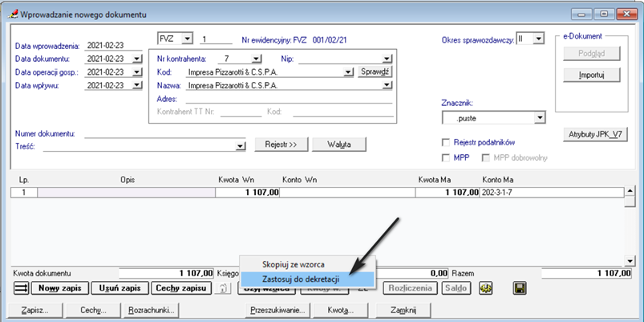Click the Kwota dokumentu total field
The height and width of the screenshot is (322, 644).
tap(166, 273)
